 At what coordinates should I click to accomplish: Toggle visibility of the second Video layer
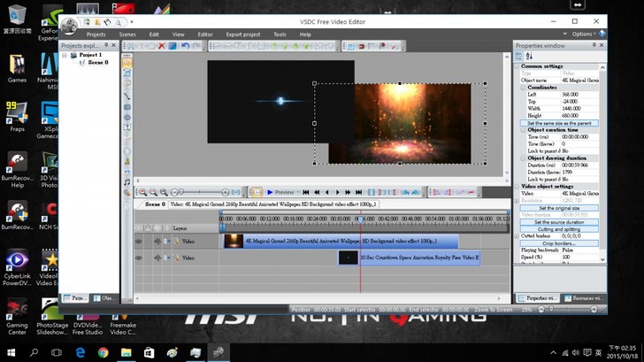(x=139, y=258)
